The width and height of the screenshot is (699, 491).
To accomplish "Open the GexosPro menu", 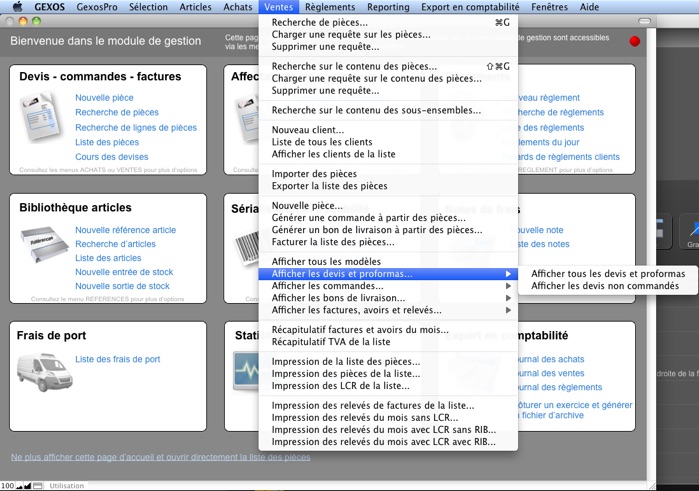I will coord(97,7).
